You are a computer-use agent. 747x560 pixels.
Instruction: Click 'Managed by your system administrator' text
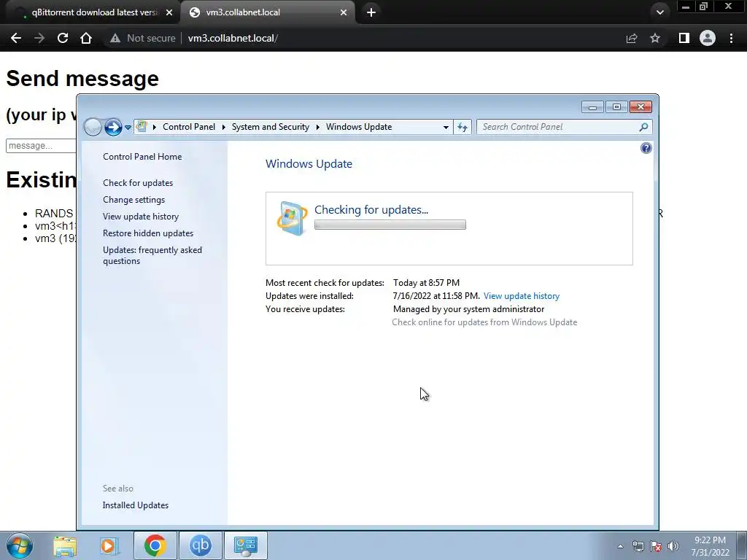[469, 309]
